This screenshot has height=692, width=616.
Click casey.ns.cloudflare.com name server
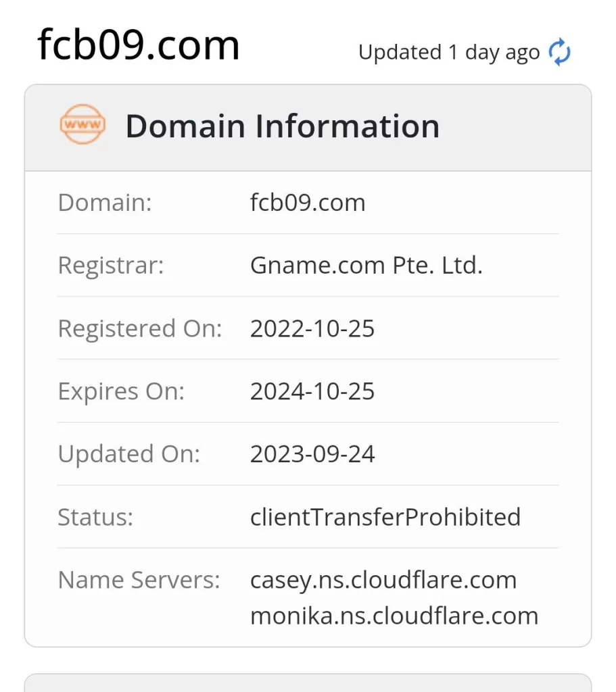[383, 580]
